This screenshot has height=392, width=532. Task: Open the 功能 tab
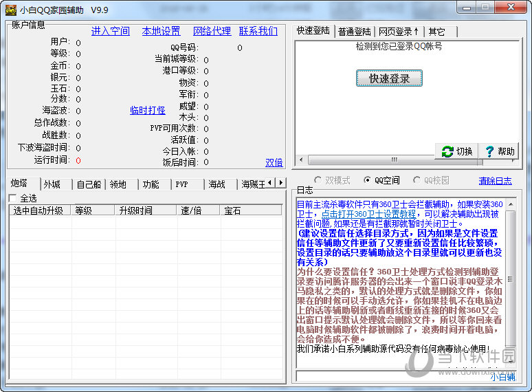(x=155, y=184)
